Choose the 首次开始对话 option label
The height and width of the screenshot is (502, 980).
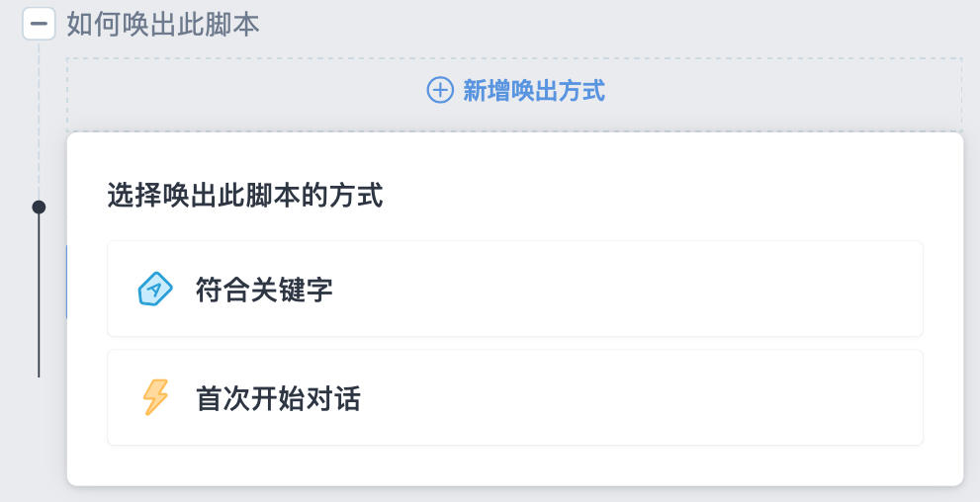[278, 398]
